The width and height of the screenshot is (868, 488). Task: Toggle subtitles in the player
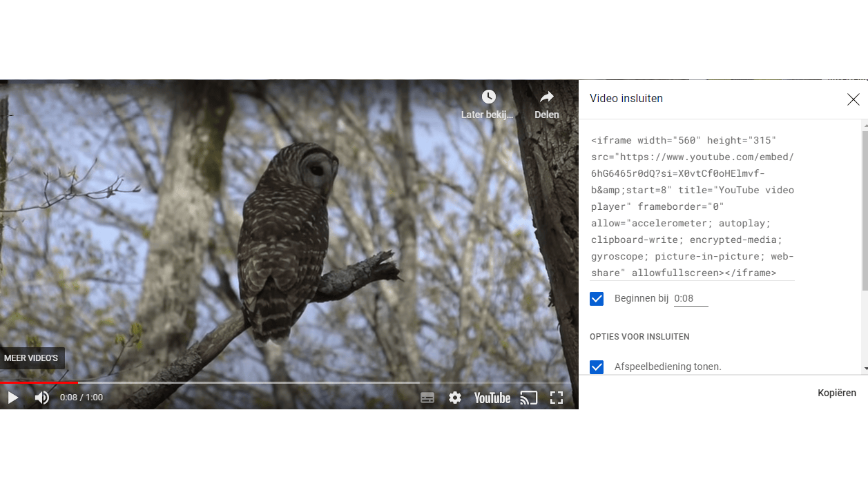427,398
